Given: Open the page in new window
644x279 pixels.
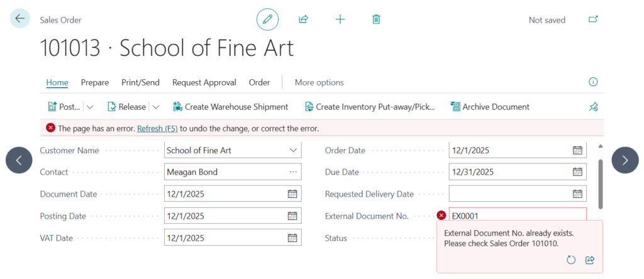Looking at the screenshot, I should click(592, 19).
